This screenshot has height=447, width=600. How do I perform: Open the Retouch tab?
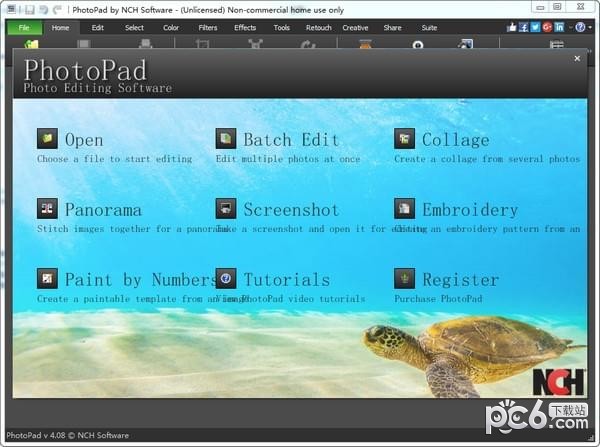point(318,28)
